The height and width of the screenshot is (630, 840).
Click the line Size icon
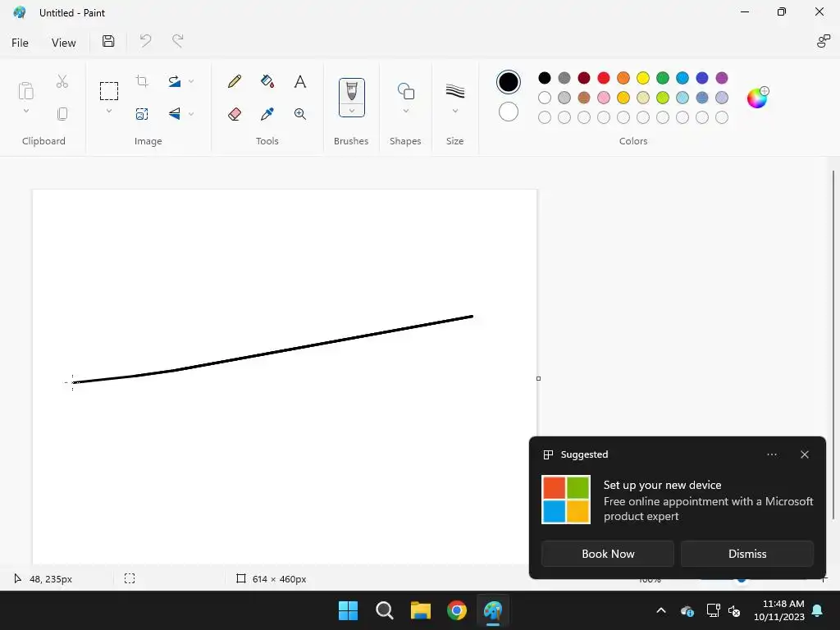[454, 91]
